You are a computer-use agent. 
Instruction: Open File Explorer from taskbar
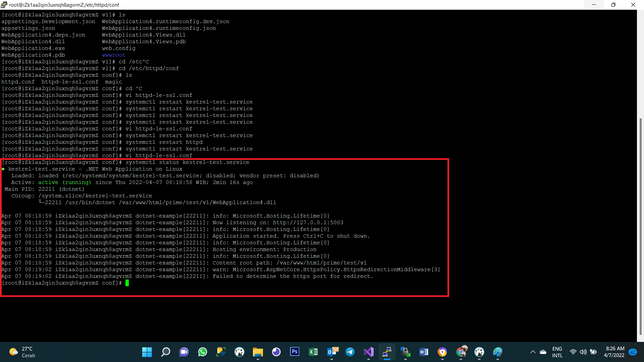(x=258, y=352)
